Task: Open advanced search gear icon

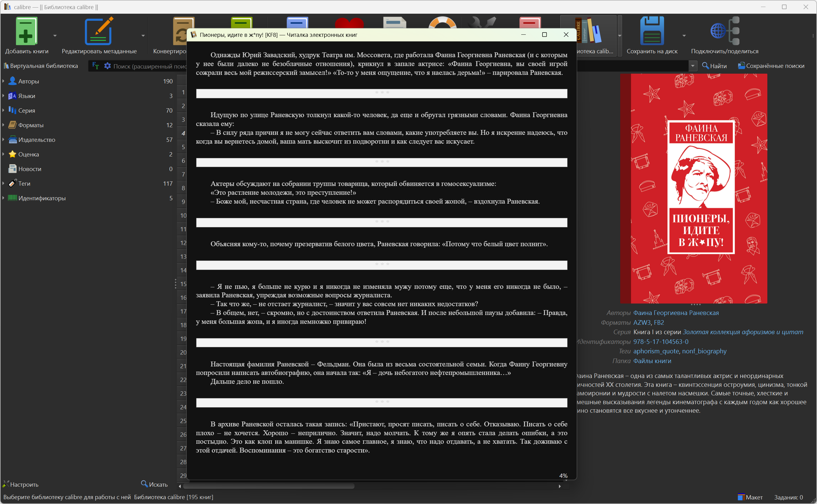Action: point(108,66)
